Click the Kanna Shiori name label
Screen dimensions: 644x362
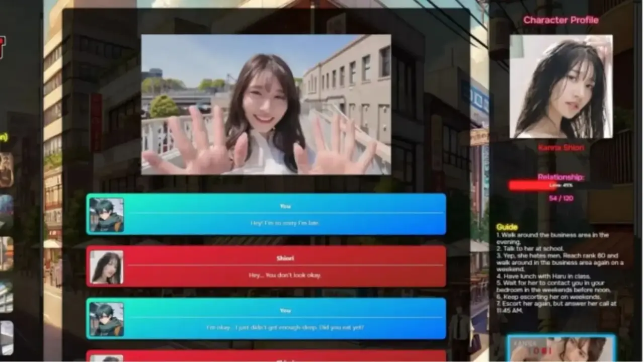(x=561, y=148)
